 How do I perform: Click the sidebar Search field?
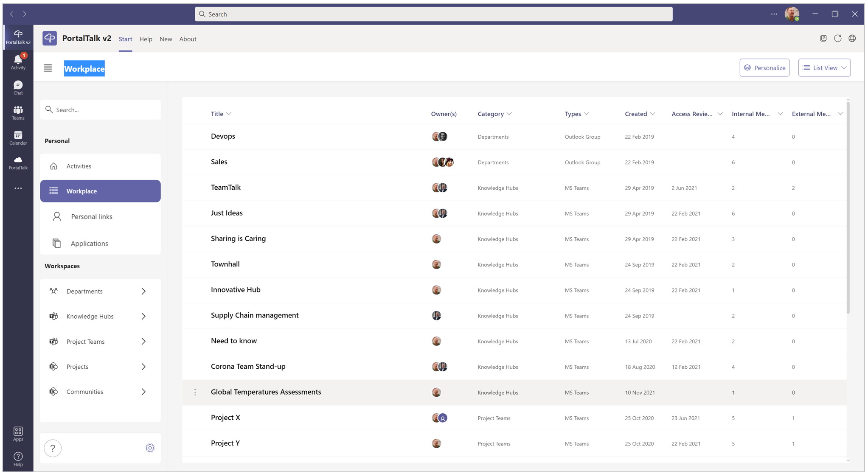[x=101, y=109]
